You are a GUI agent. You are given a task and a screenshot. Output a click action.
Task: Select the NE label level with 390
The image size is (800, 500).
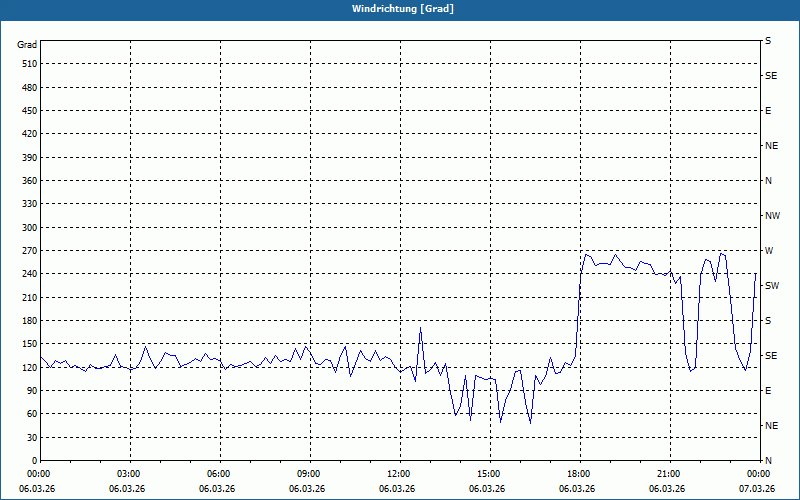pyautogui.click(x=771, y=146)
